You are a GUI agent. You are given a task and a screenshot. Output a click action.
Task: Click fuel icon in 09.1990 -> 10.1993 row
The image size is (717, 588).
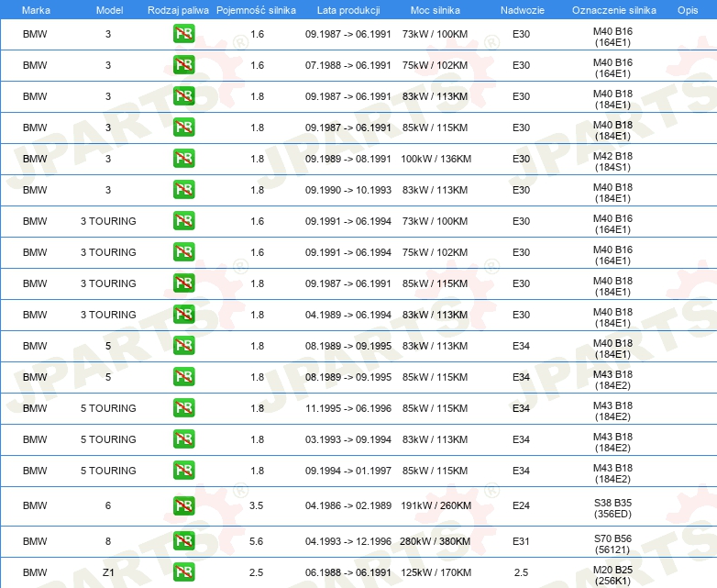pyautogui.click(x=183, y=190)
